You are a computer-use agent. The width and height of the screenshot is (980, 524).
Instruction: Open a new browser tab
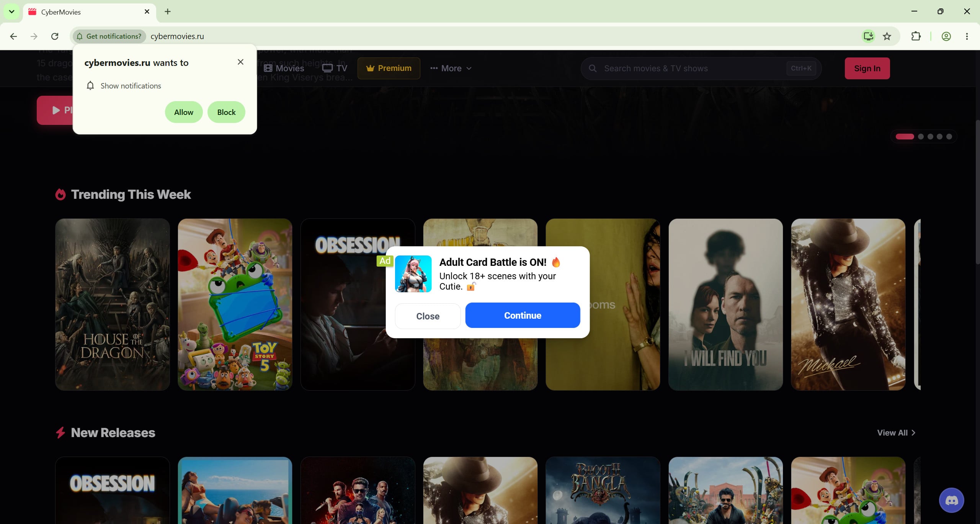click(168, 12)
